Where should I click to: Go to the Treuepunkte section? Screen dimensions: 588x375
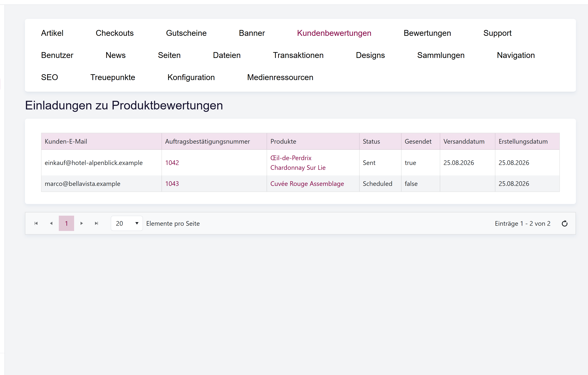pyautogui.click(x=113, y=77)
